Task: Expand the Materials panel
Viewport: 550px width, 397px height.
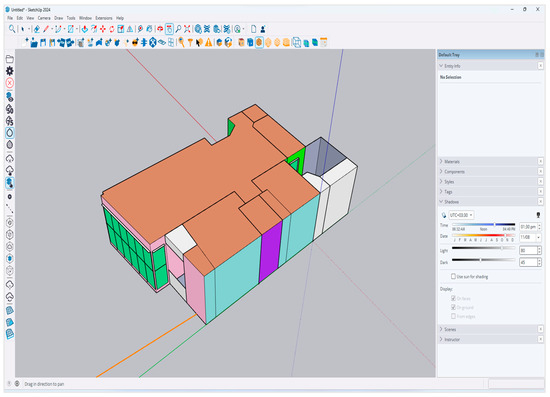Action: pyautogui.click(x=442, y=162)
